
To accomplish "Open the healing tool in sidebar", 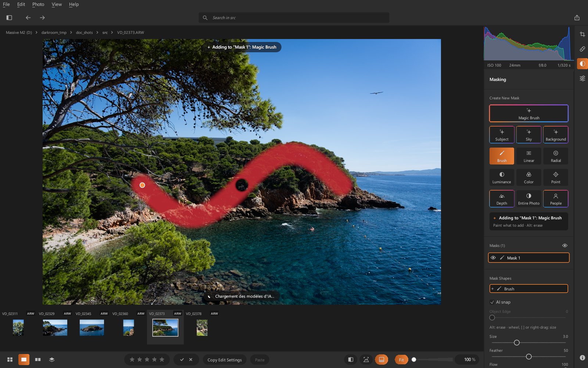I will click(x=582, y=49).
